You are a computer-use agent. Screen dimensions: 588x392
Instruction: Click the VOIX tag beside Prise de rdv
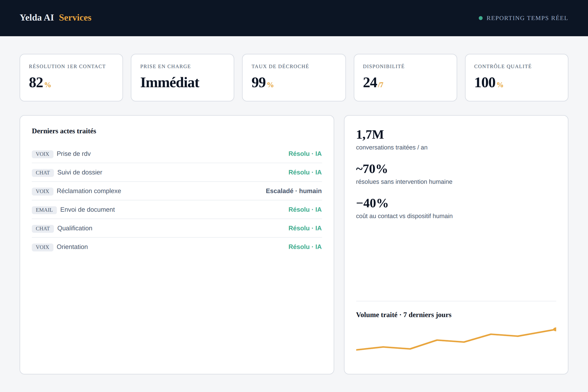[42, 154]
